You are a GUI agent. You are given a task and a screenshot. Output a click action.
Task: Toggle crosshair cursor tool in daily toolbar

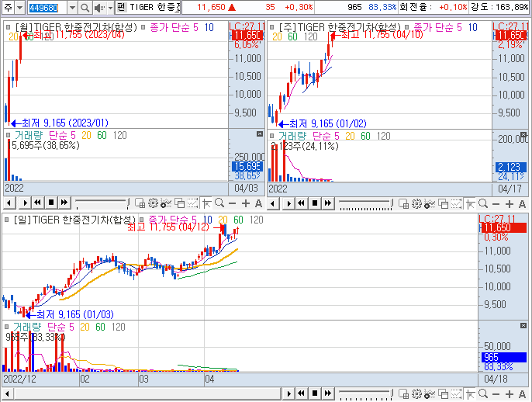(470, 394)
